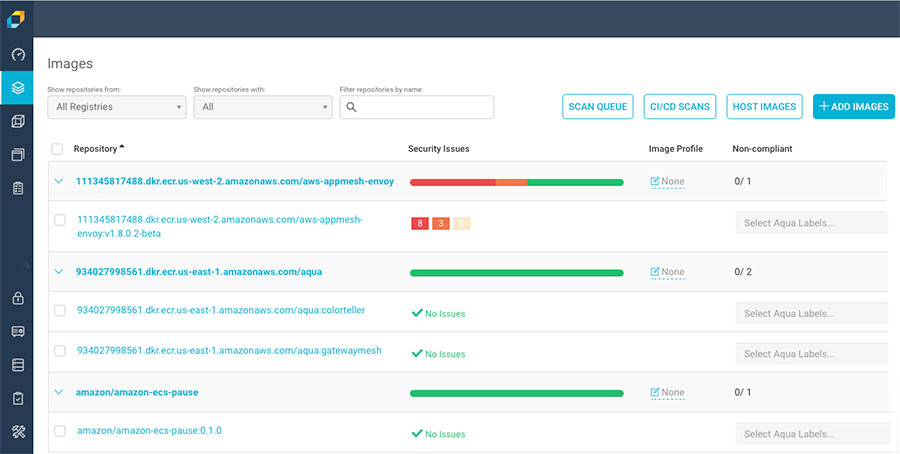
Task: Check the aqua:colorteller image checkbox
Action: (x=60, y=311)
